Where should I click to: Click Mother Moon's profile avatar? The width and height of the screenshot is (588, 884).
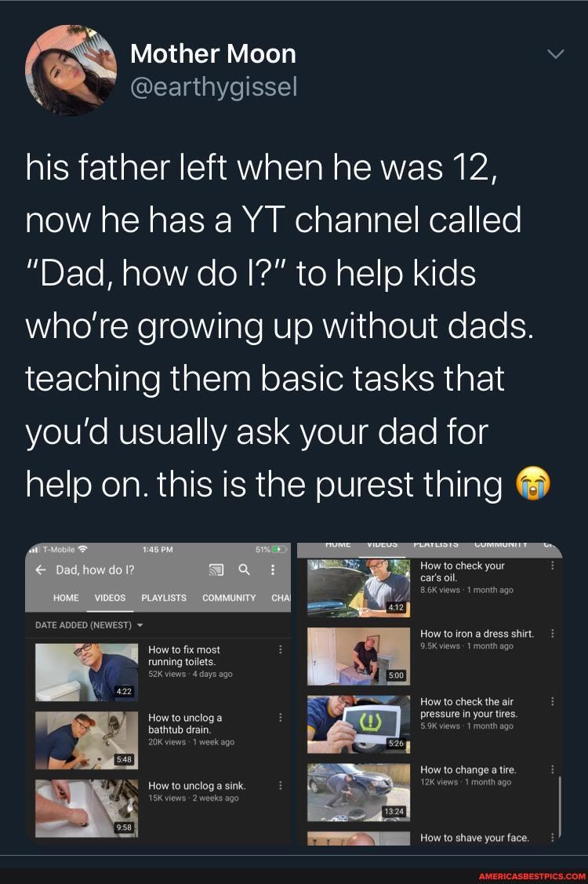pos(67,69)
